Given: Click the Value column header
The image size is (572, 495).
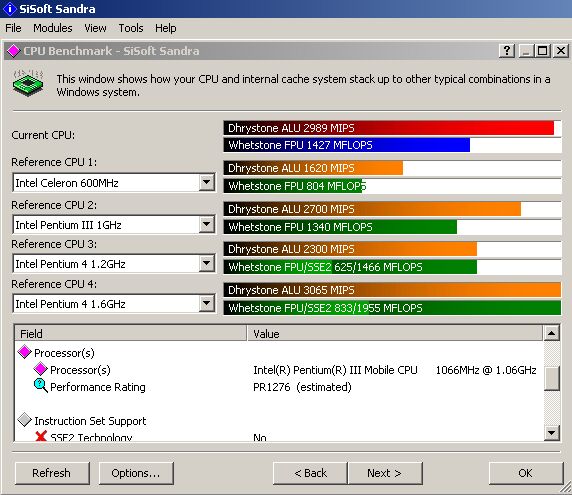Looking at the screenshot, I should [395, 333].
